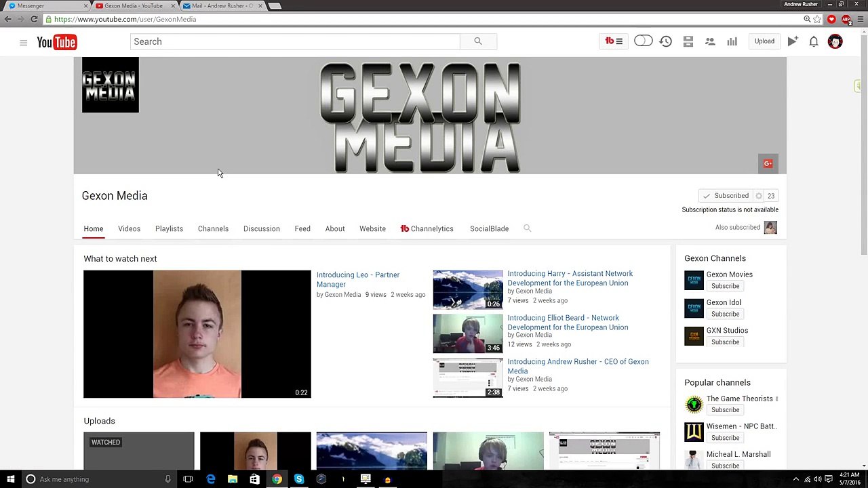
Task: Open Introducing Leo - Partner Manager link
Action: coord(358,279)
